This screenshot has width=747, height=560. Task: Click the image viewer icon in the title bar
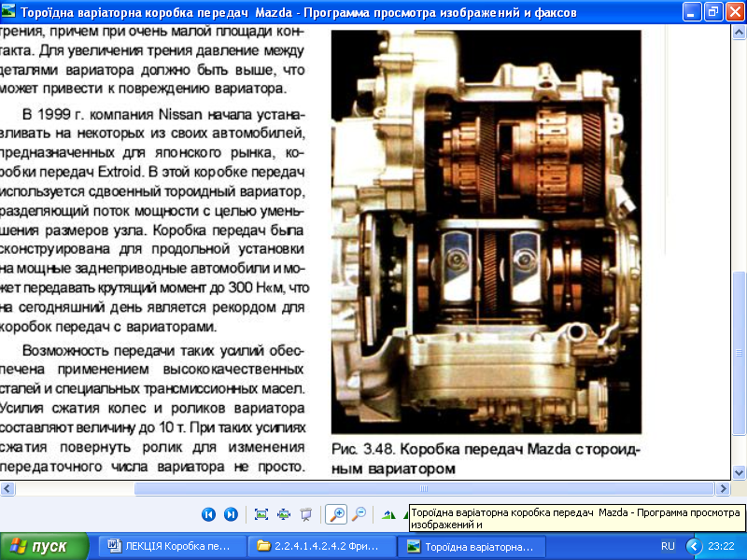pyautogui.click(x=8, y=11)
